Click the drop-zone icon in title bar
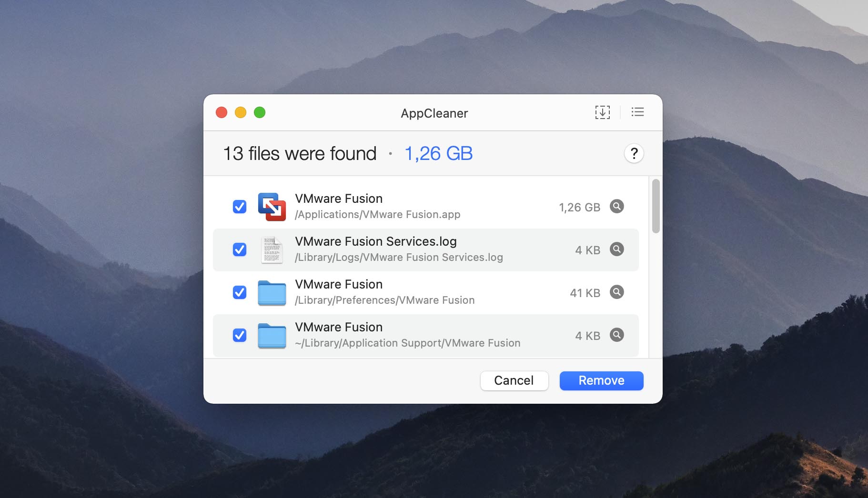 tap(602, 112)
